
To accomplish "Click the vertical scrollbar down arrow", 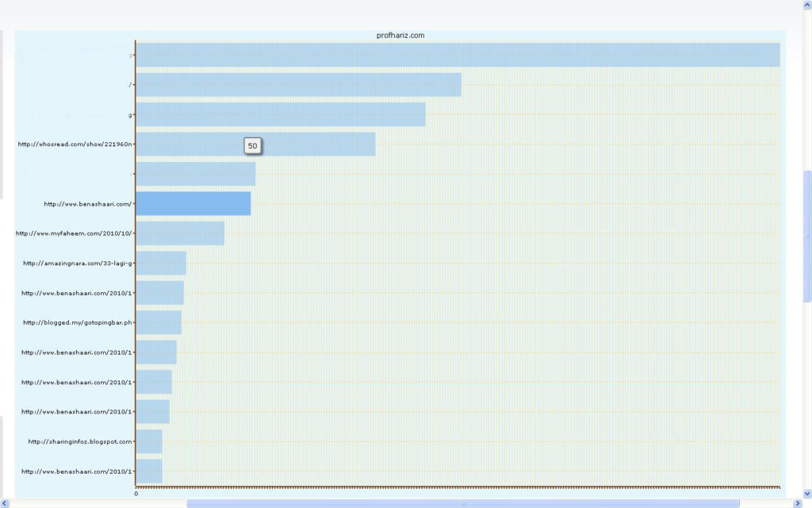I will tap(806, 494).
